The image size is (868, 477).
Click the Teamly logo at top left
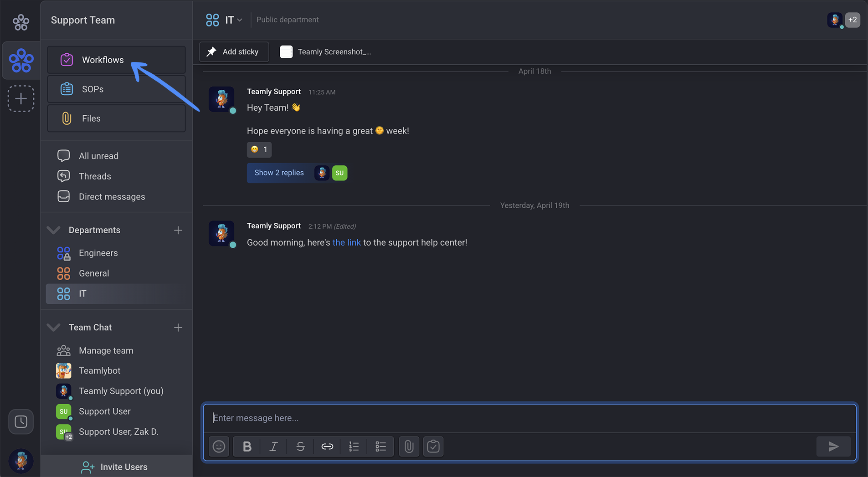pos(21,21)
